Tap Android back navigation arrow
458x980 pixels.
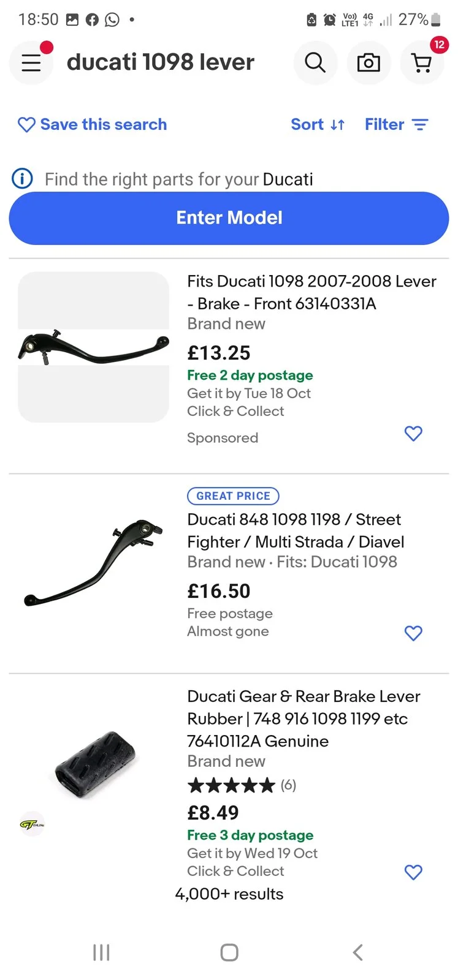pyautogui.click(x=358, y=952)
